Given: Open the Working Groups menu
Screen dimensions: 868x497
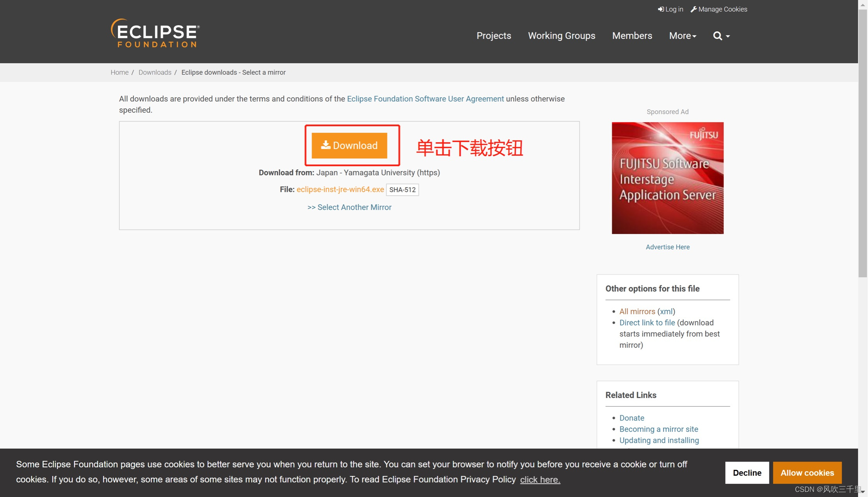Looking at the screenshot, I should click(x=561, y=36).
